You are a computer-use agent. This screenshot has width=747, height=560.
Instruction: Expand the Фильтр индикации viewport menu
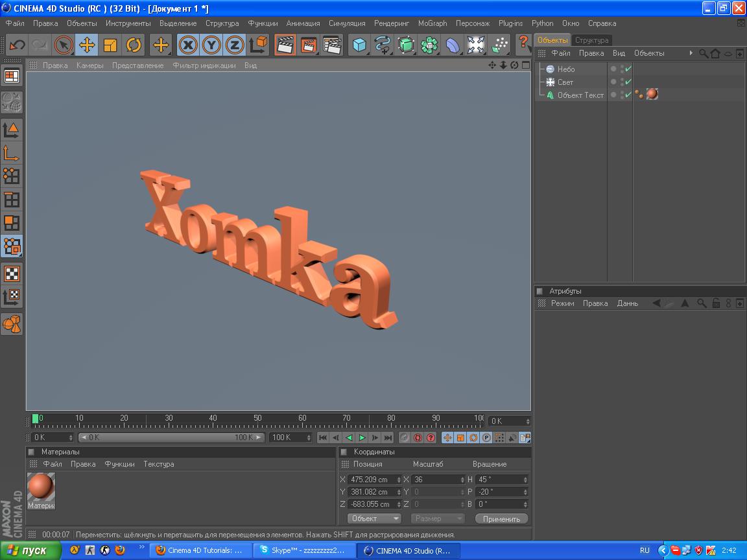(204, 65)
